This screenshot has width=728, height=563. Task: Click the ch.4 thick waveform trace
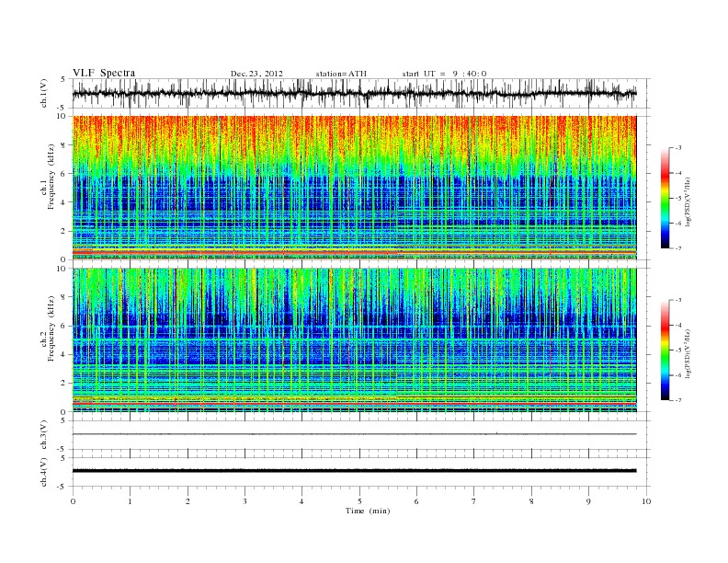(x=355, y=471)
